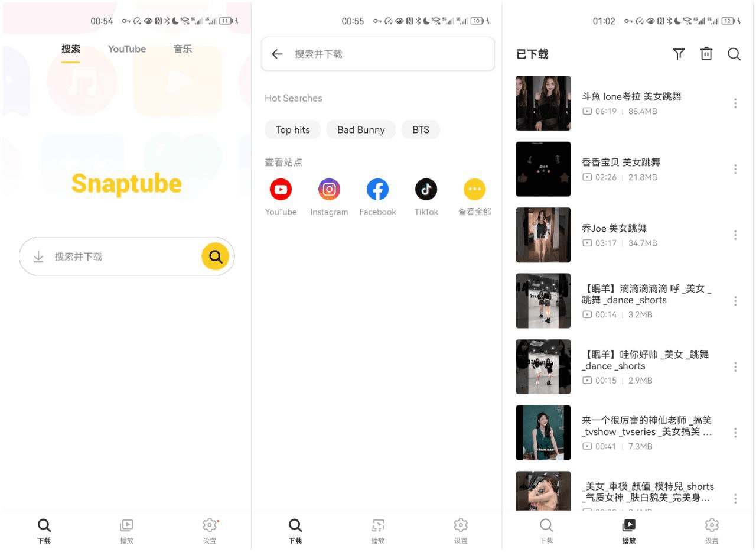756x552 pixels.
Task: Tap the 01:02 clock in status bar
Action: (x=604, y=21)
